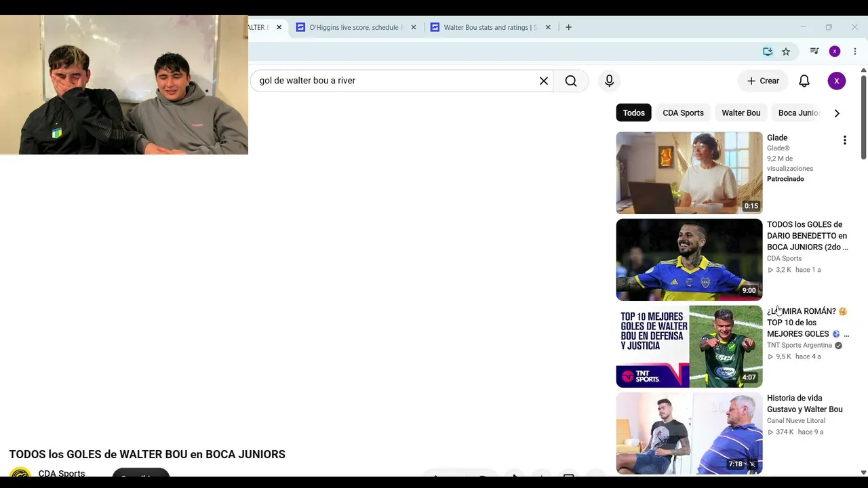Click the 'TODOS los GOLES de WALTER BOU' heading
Viewport: 868px width, 488px height.
tap(147, 454)
